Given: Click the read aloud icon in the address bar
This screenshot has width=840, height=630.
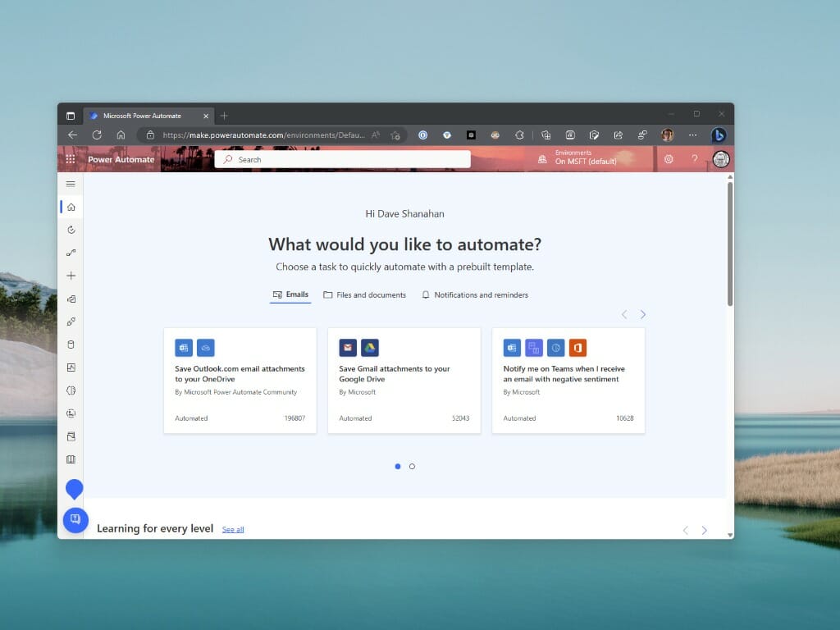Looking at the screenshot, I should pos(376,135).
